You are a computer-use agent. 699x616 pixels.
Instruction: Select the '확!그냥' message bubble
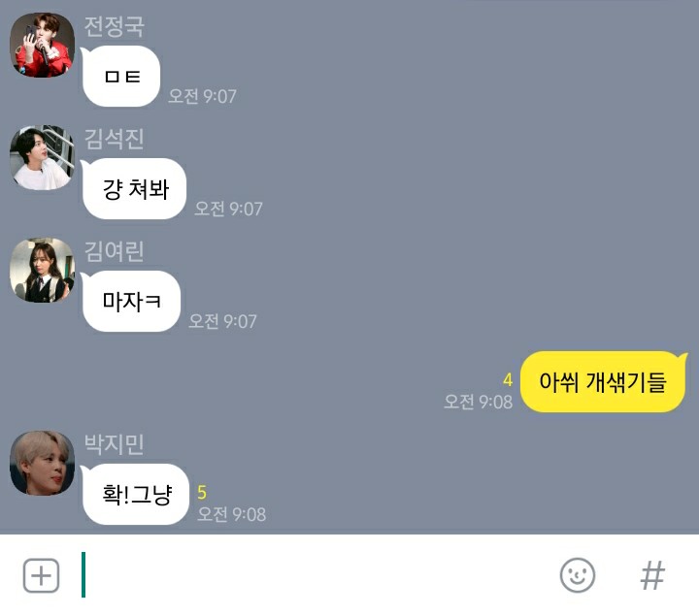(135, 495)
